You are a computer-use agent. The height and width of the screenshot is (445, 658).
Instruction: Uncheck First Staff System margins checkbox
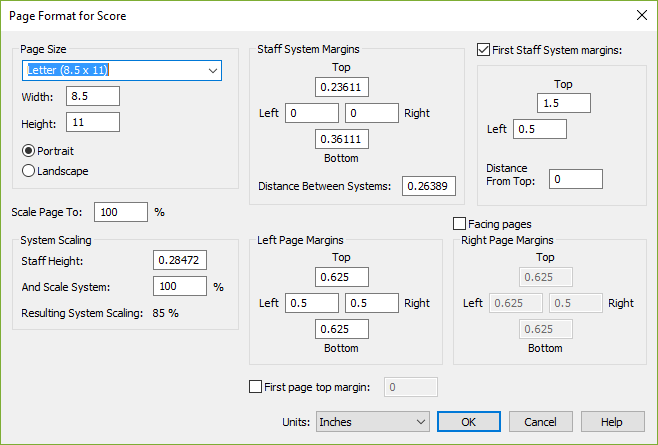point(484,50)
